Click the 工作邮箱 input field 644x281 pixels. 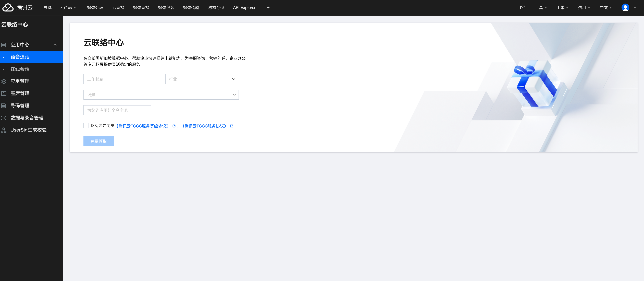[117, 79]
